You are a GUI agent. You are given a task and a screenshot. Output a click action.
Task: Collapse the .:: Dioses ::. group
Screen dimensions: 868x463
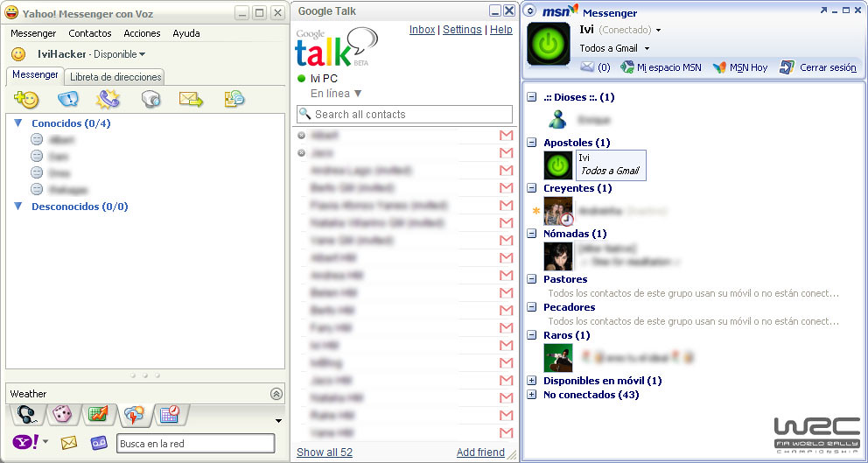[x=531, y=97]
